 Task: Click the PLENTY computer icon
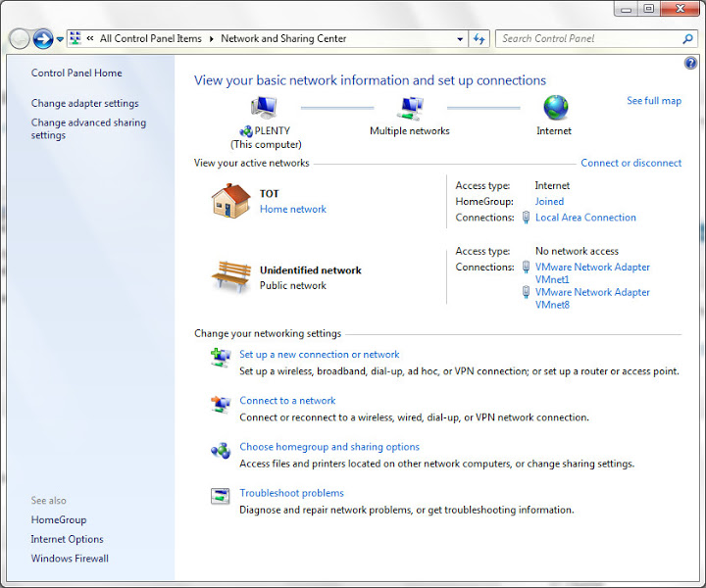pyautogui.click(x=265, y=107)
